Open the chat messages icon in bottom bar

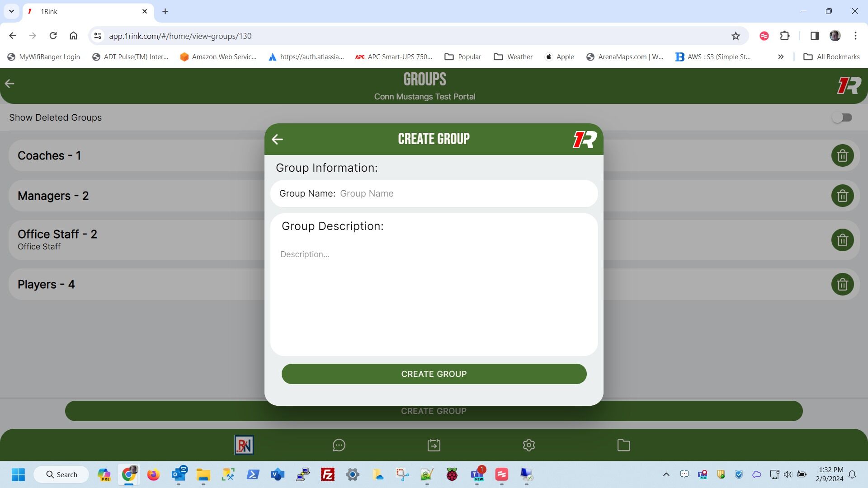[339, 445]
